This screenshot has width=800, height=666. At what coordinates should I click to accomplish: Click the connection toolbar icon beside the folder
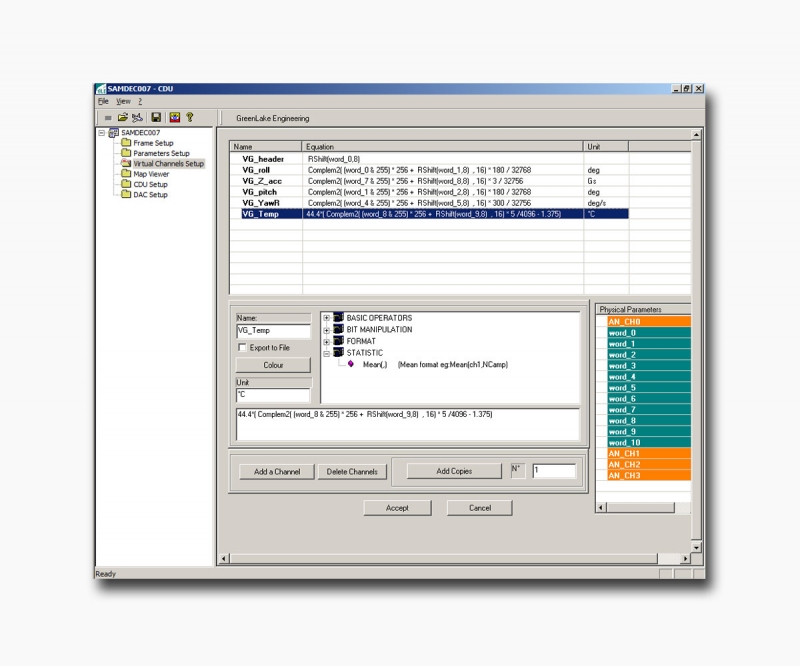point(138,117)
